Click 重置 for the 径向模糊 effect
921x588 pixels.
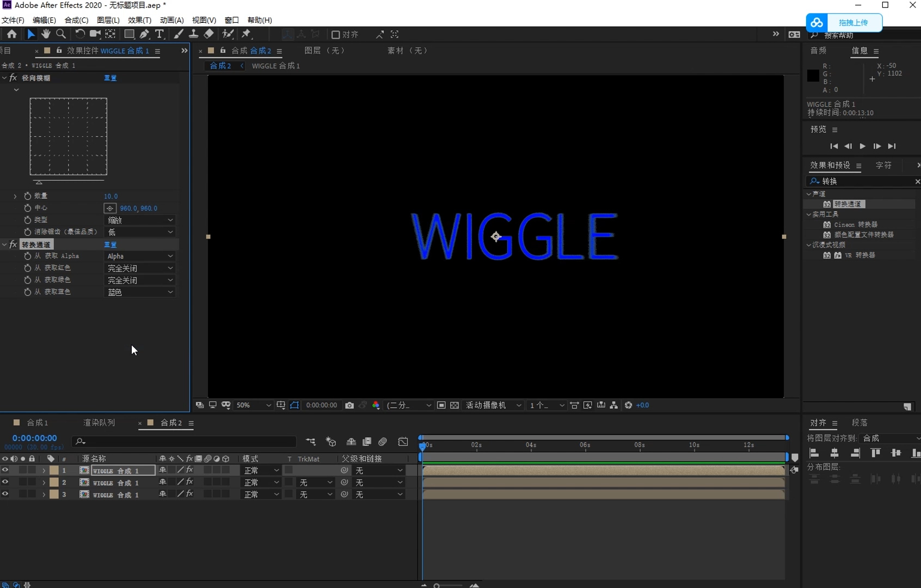pos(110,78)
